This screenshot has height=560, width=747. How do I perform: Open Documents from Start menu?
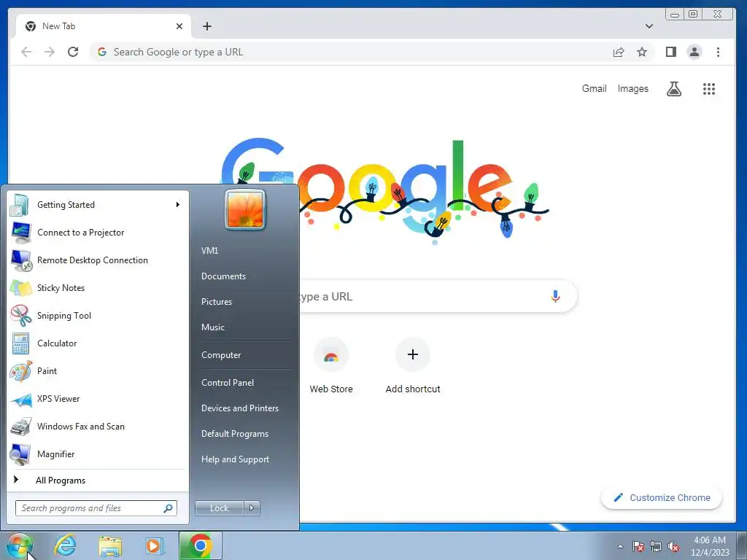tap(223, 276)
